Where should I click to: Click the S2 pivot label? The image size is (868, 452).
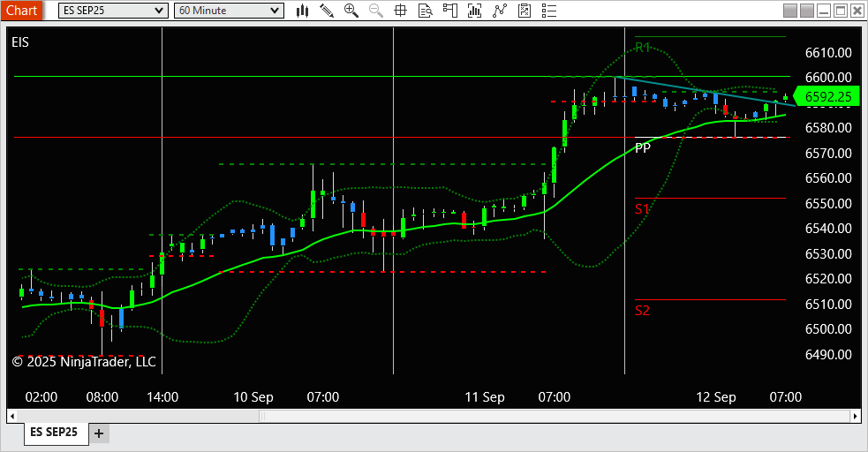[x=642, y=311]
